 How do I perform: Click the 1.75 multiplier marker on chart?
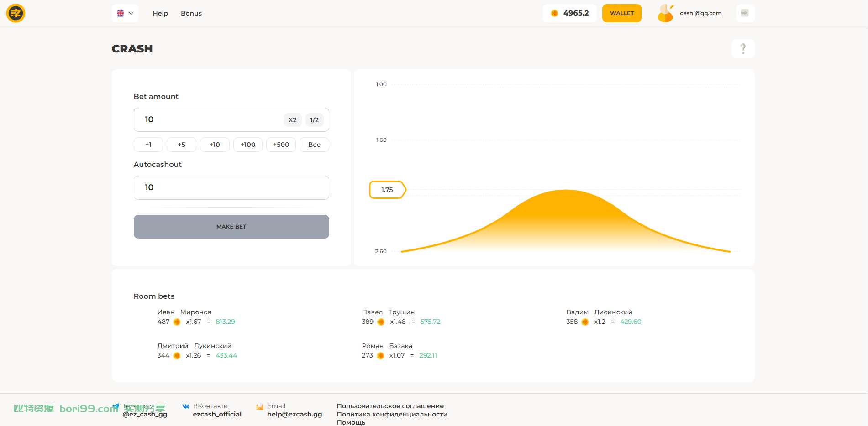point(387,190)
